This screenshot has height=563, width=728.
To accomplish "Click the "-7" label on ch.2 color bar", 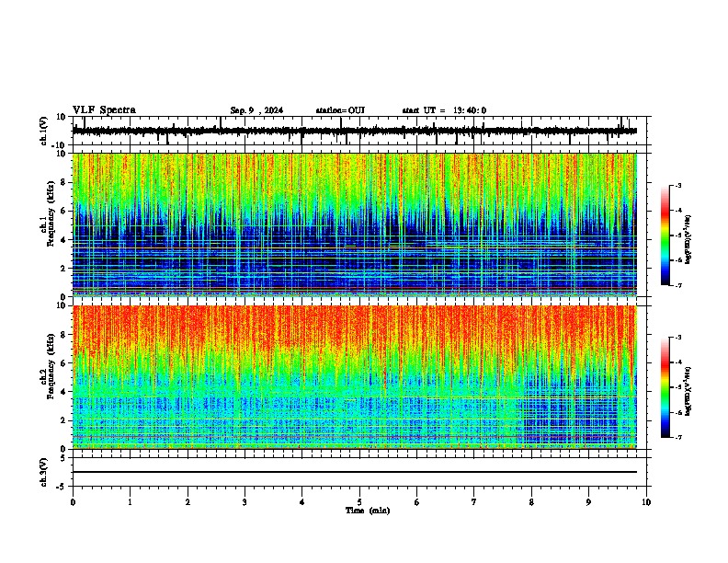I will [x=678, y=437].
